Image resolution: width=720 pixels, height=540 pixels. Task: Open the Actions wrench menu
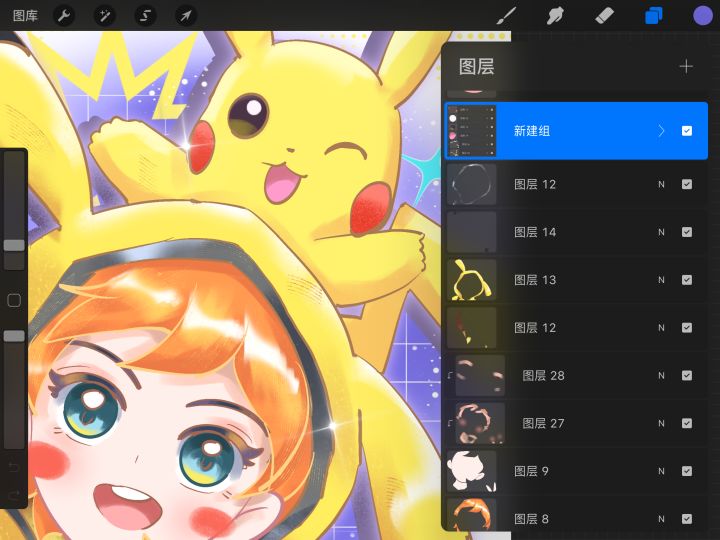pos(64,16)
